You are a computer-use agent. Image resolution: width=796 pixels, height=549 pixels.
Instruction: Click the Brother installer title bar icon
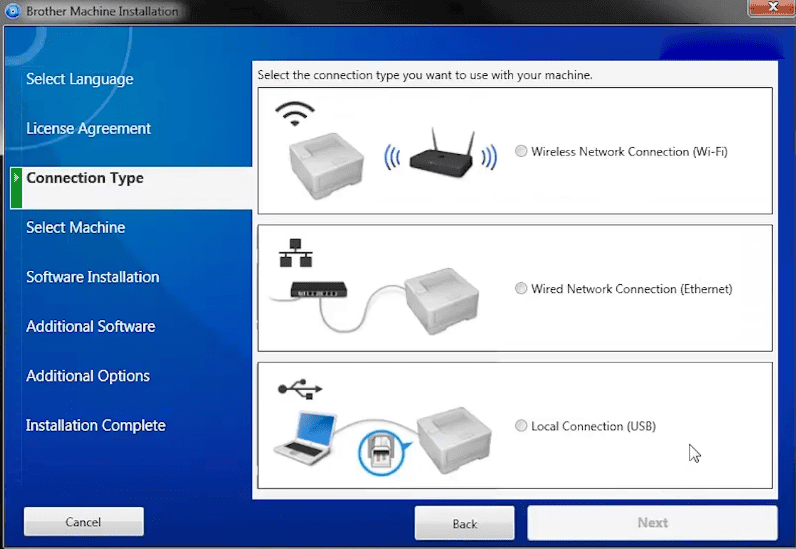(x=12, y=11)
